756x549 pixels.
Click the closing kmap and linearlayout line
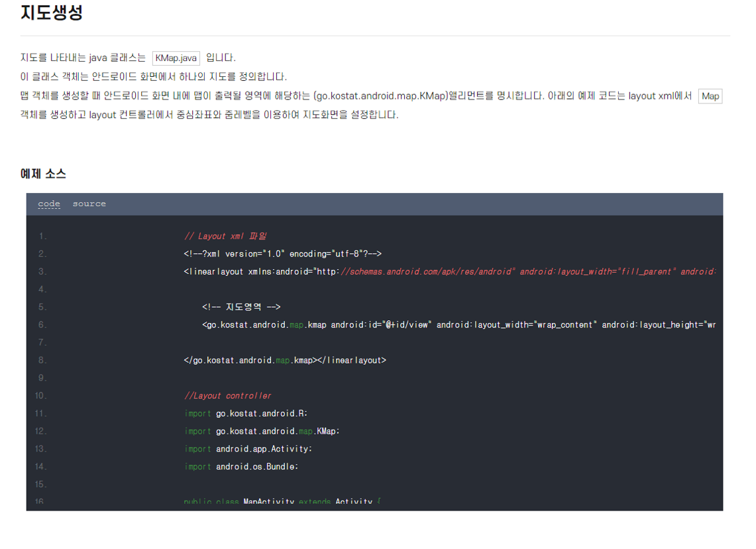coord(285,360)
